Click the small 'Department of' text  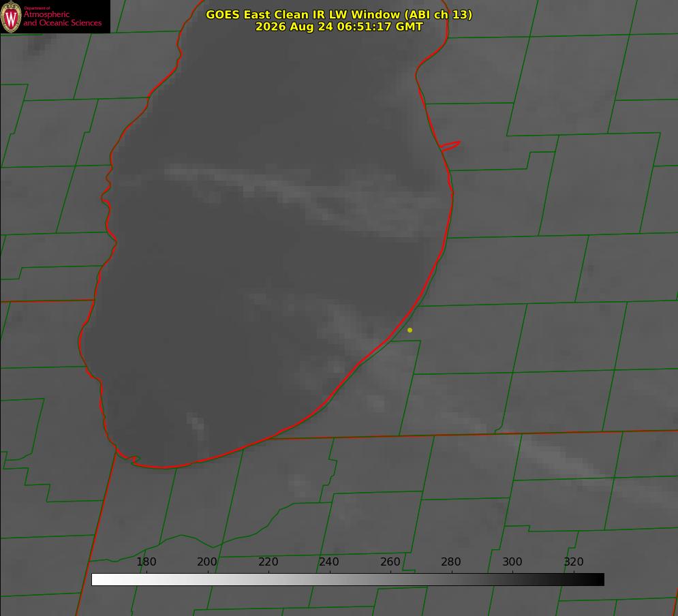pos(37,8)
